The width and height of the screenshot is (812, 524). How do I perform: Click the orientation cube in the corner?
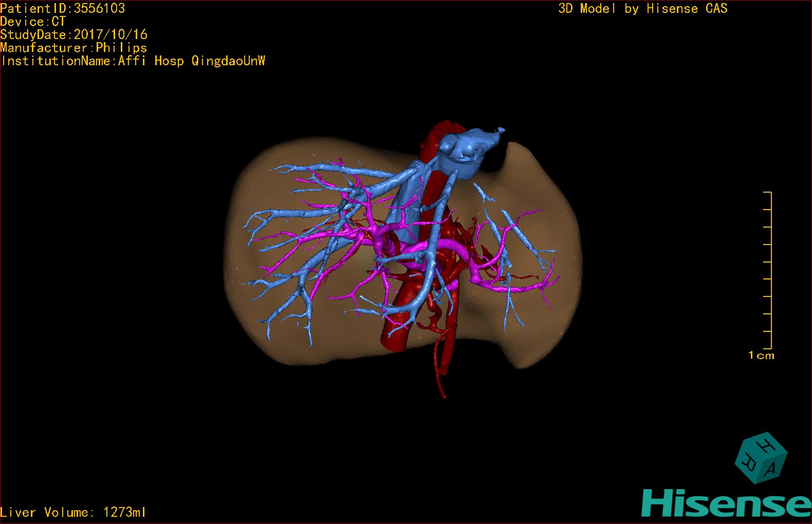pyautogui.click(x=761, y=457)
